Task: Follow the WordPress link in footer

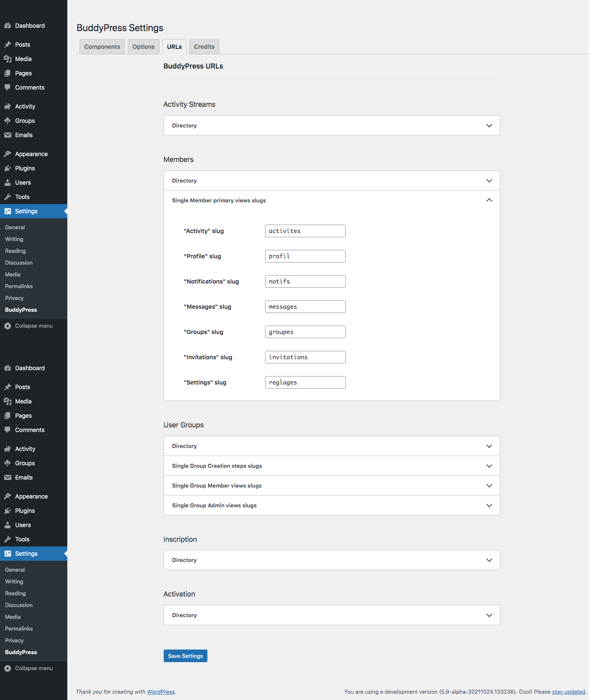Action: [x=161, y=692]
